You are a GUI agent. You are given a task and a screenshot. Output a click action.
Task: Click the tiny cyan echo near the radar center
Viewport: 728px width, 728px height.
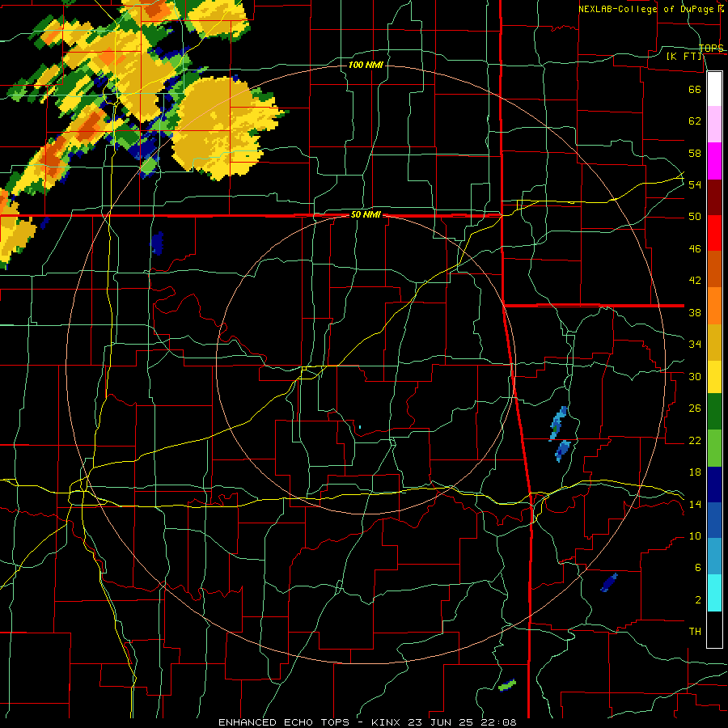360,426
